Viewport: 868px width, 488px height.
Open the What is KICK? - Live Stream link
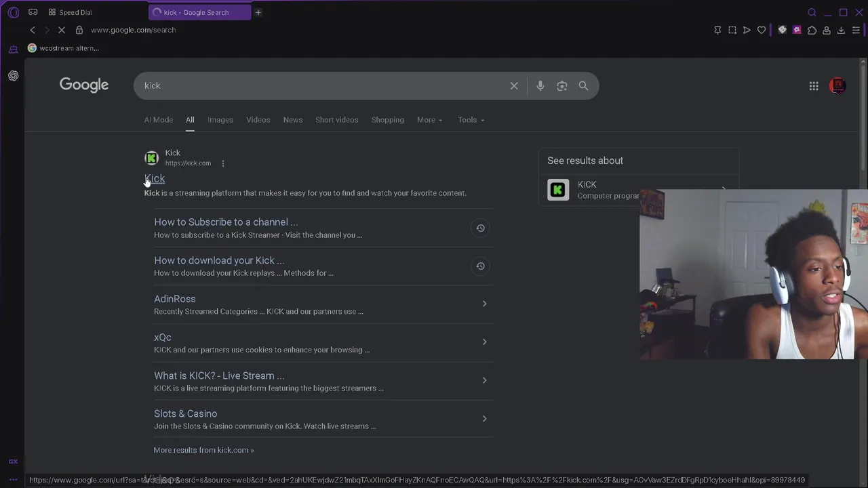click(x=219, y=375)
